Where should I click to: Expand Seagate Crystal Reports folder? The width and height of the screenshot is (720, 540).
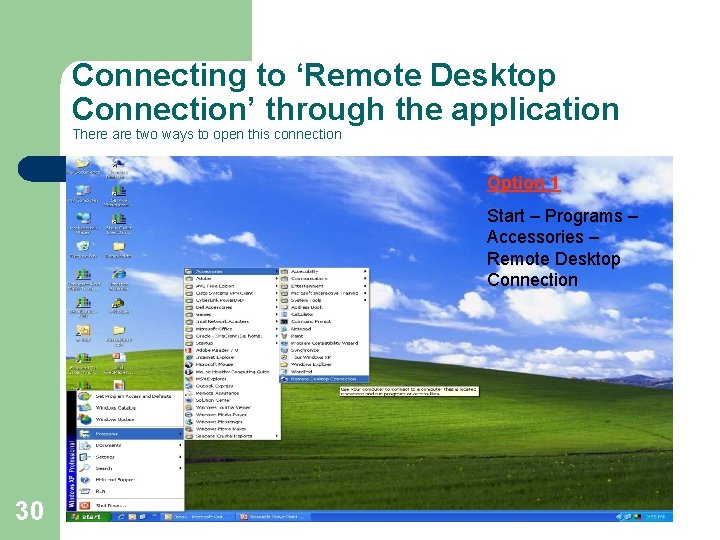click(x=232, y=436)
